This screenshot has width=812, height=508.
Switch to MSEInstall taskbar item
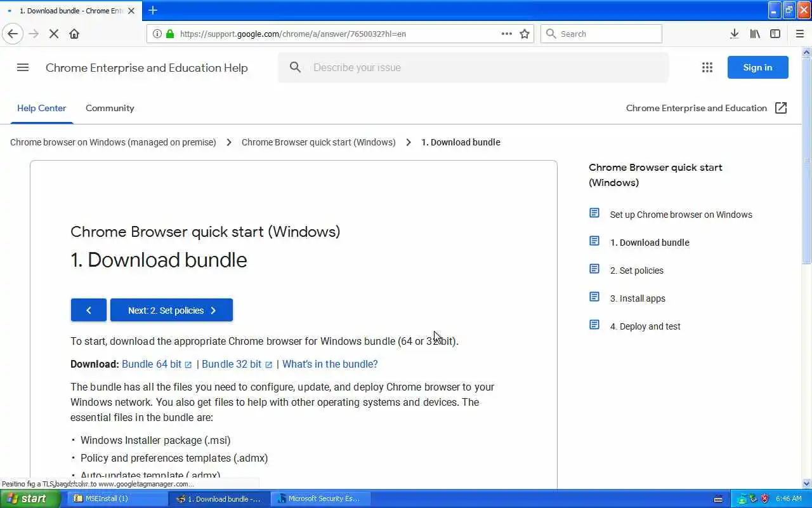pos(117,498)
